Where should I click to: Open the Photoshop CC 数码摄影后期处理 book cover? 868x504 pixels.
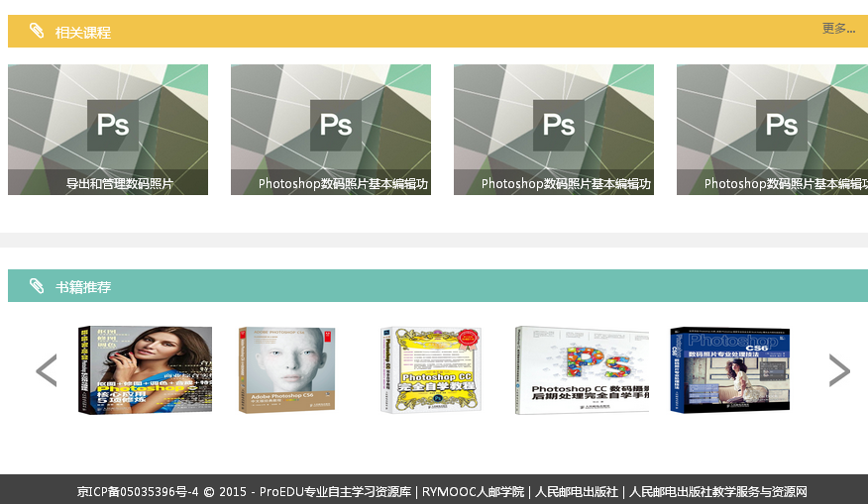tap(582, 369)
